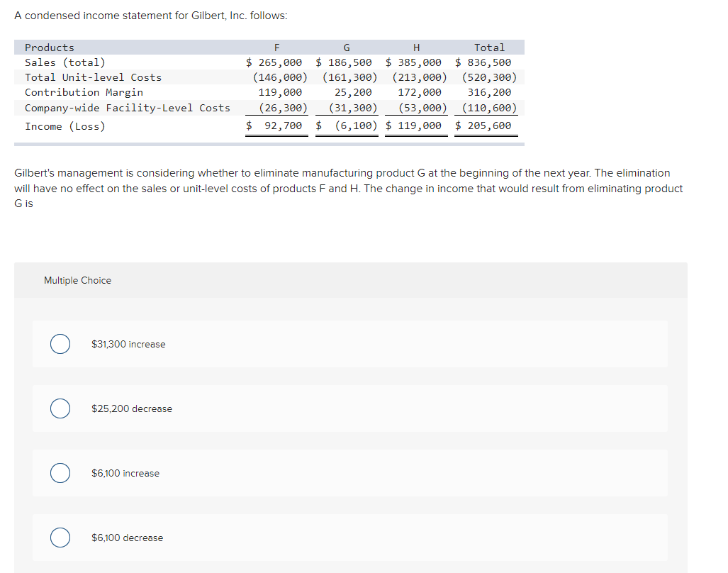Screen dimensions: 728x573
Task: Click the 'Total' column header
Action: pyautogui.click(x=489, y=48)
